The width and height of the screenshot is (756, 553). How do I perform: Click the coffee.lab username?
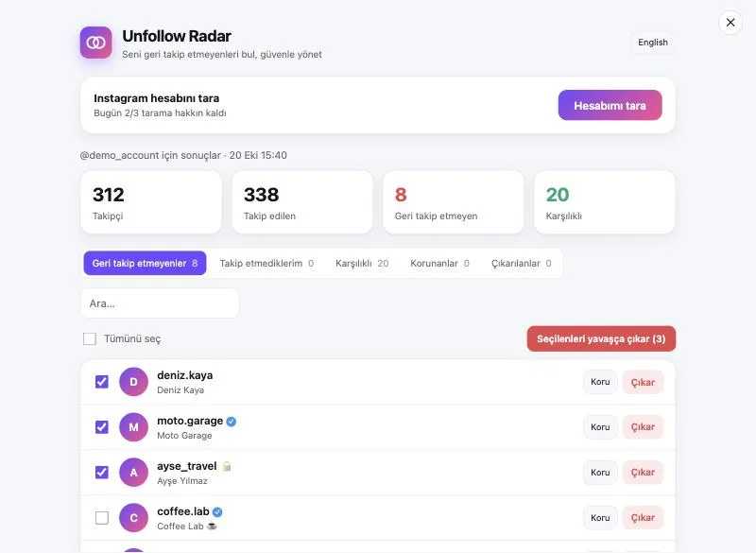pyautogui.click(x=183, y=511)
